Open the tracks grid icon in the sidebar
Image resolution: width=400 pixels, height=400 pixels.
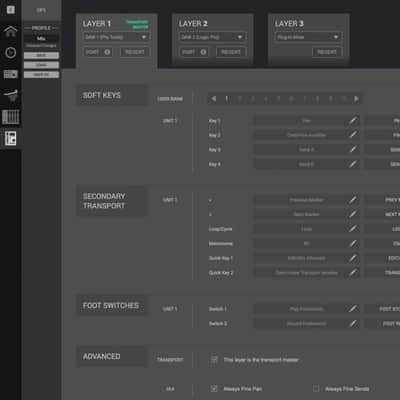point(10,74)
